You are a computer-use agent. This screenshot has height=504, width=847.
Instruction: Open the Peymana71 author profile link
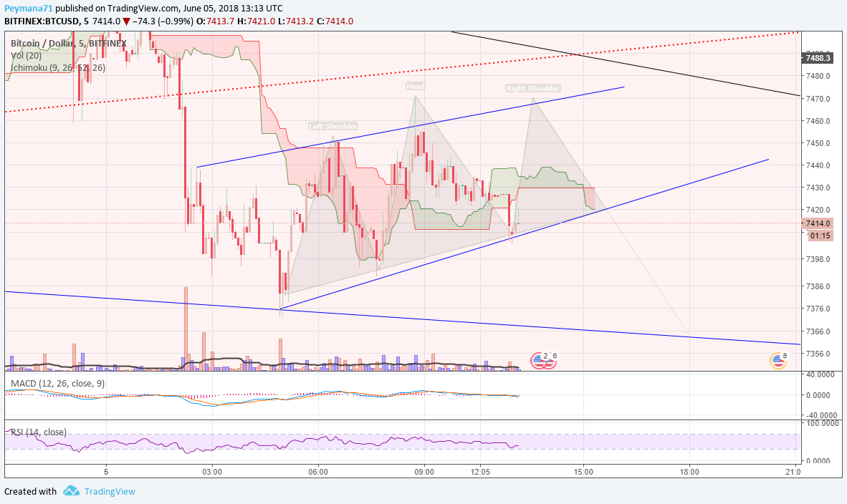pyautogui.click(x=29, y=8)
